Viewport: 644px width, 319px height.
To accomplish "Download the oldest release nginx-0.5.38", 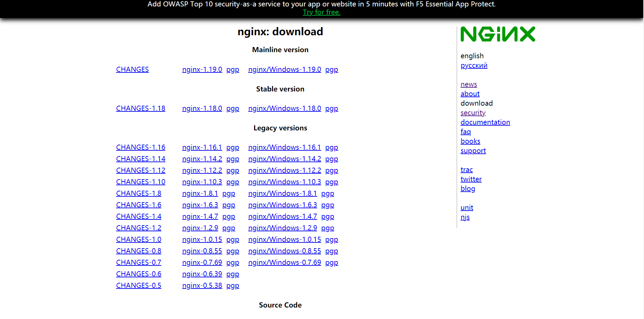I will click(x=202, y=285).
